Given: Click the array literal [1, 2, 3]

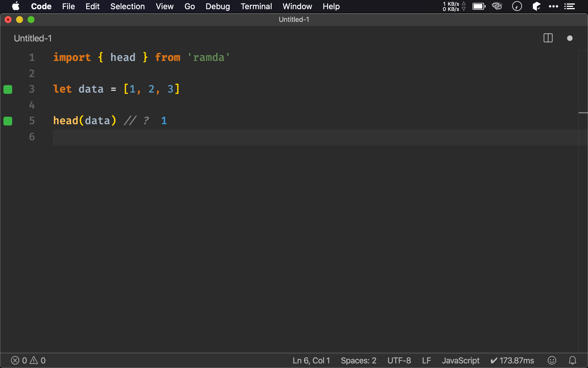Looking at the screenshot, I should point(152,89).
